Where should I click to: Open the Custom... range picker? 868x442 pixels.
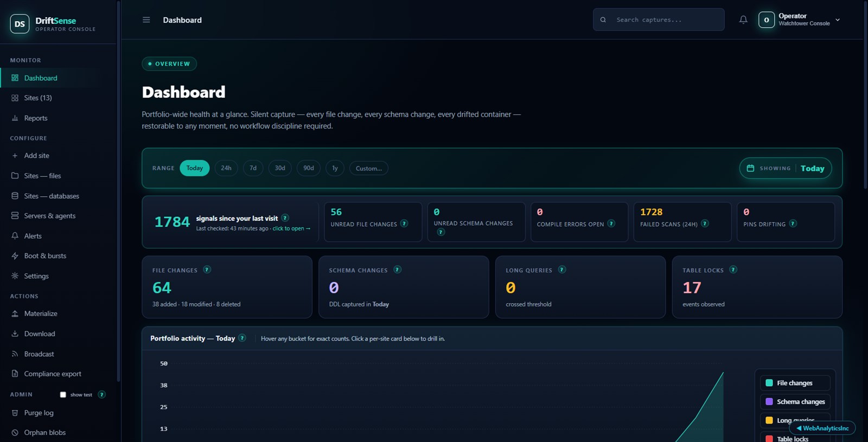[x=369, y=168]
